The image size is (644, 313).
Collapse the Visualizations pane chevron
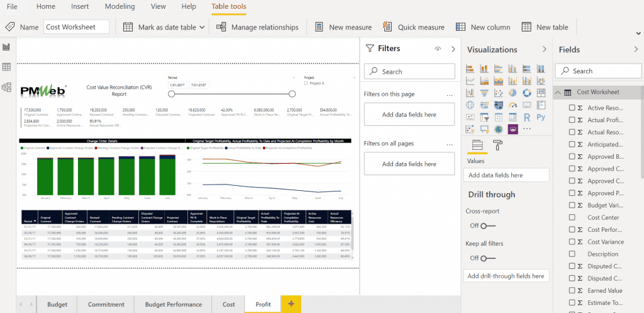click(545, 49)
